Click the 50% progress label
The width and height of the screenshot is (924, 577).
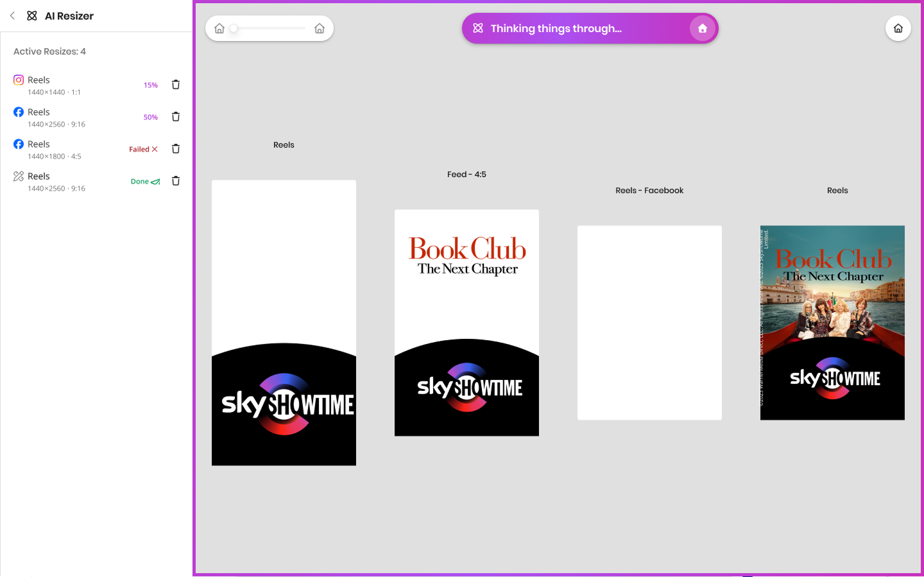point(151,117)
